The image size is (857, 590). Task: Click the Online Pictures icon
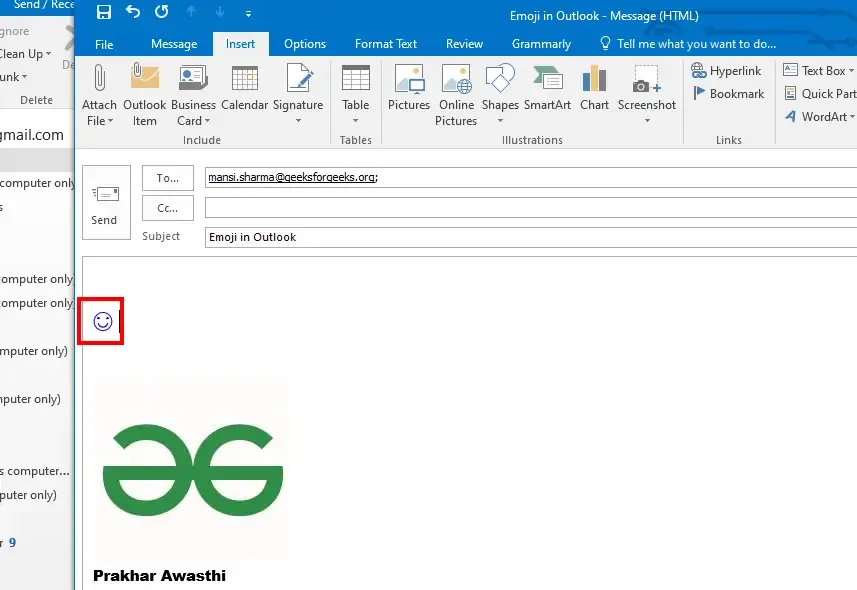click(456, 78)
